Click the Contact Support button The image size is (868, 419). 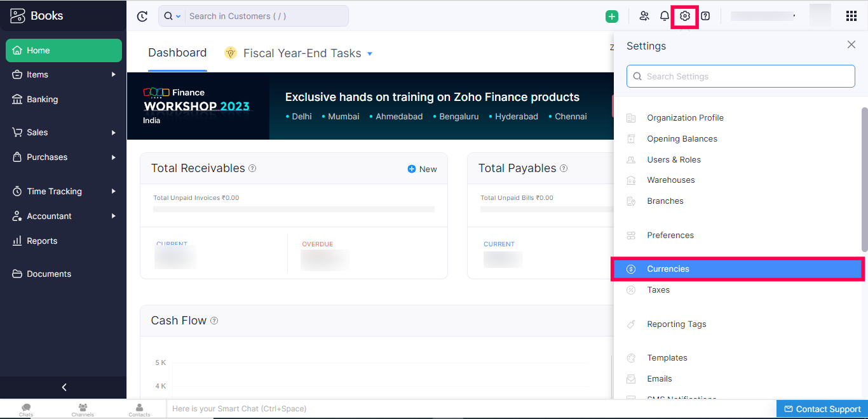tap(822, 409)
